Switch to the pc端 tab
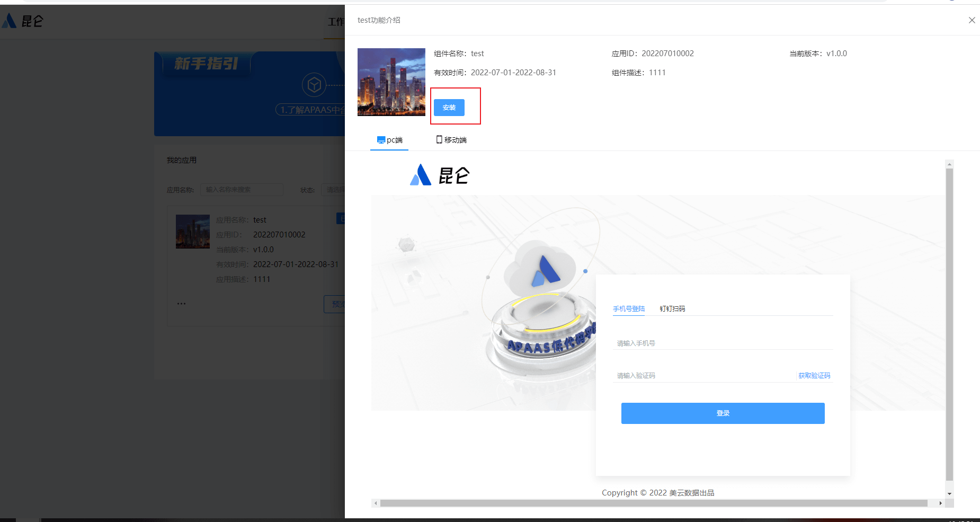Image resolution: width=980 pixels, height=522 pixels. coord(389,140)
